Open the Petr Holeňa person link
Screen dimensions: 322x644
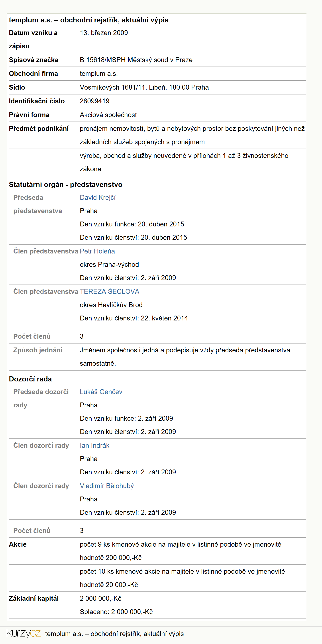click(97, 251)
